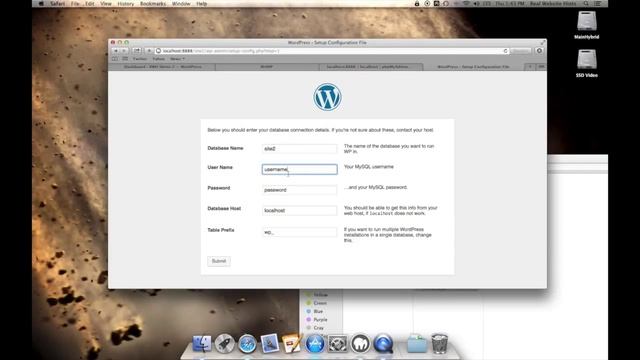This screenshot has width=640, height=360.
Task: Focus the Database Name field
Action: pyautogui.click(x=300, y=149)
